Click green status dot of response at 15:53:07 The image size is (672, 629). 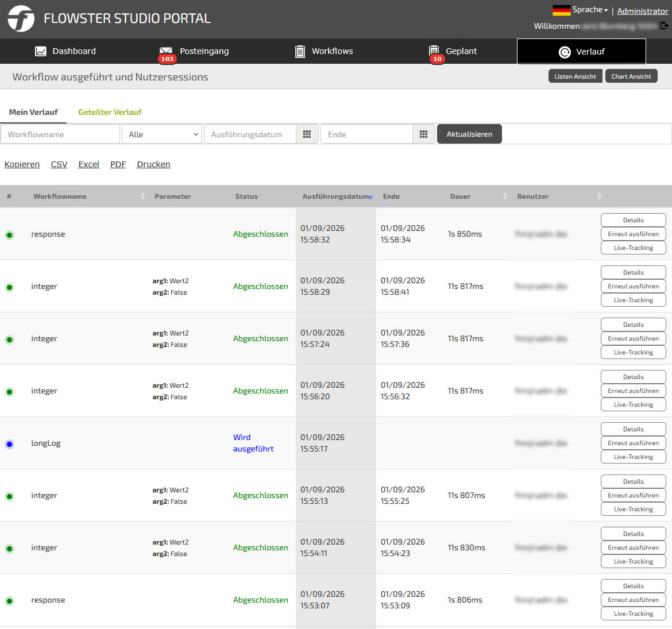[9, 601]
